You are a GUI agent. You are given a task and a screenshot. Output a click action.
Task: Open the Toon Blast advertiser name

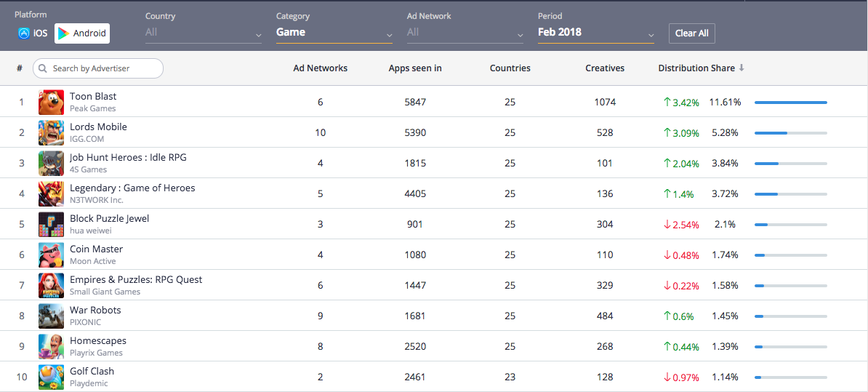click(93, 96)
